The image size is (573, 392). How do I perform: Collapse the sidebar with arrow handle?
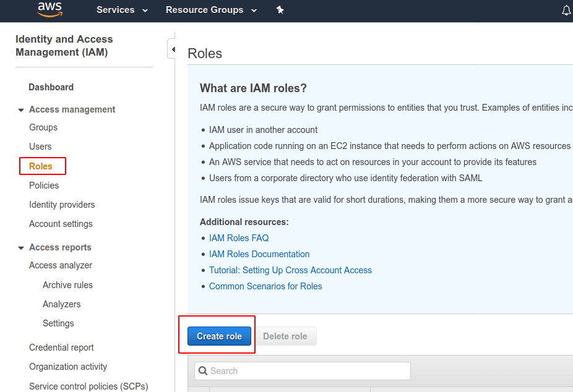(x=173, y=49)
